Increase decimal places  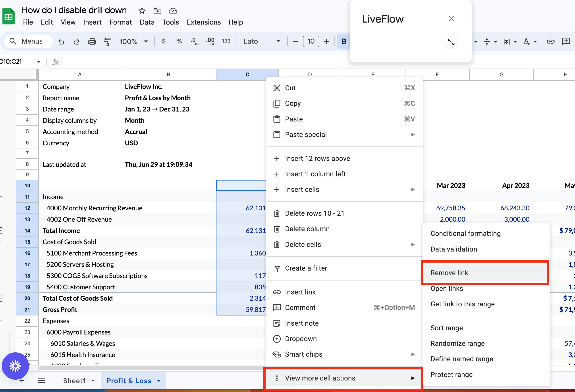pos(210,41)
